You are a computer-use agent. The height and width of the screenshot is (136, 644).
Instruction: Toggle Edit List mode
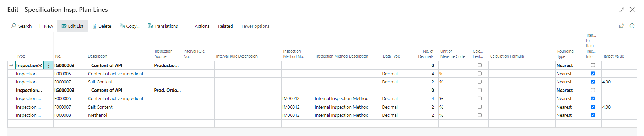pos(72,26)
